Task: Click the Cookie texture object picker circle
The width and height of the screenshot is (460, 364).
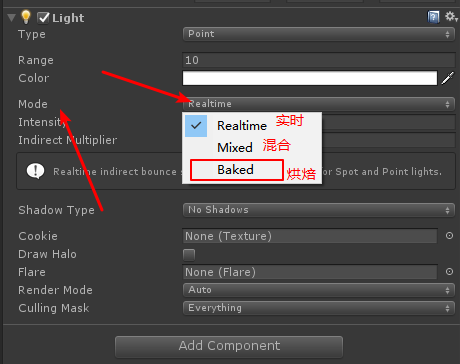Action: [449, 236]
